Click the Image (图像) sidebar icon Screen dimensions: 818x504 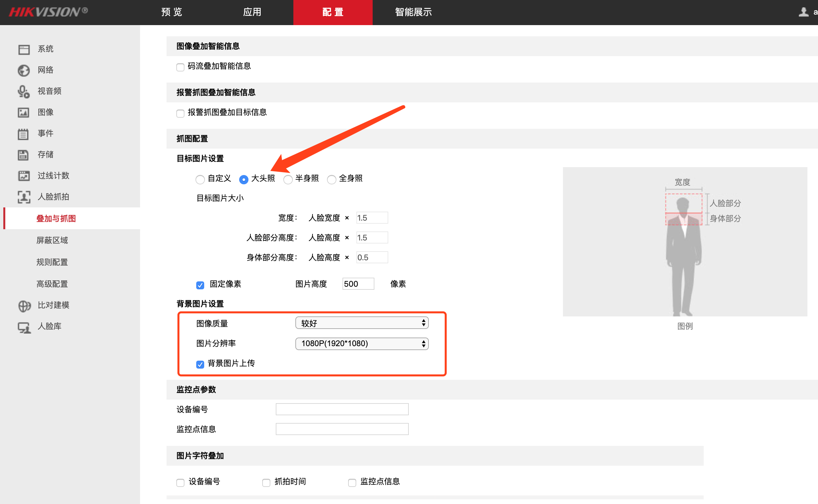[x=24, y=112]
